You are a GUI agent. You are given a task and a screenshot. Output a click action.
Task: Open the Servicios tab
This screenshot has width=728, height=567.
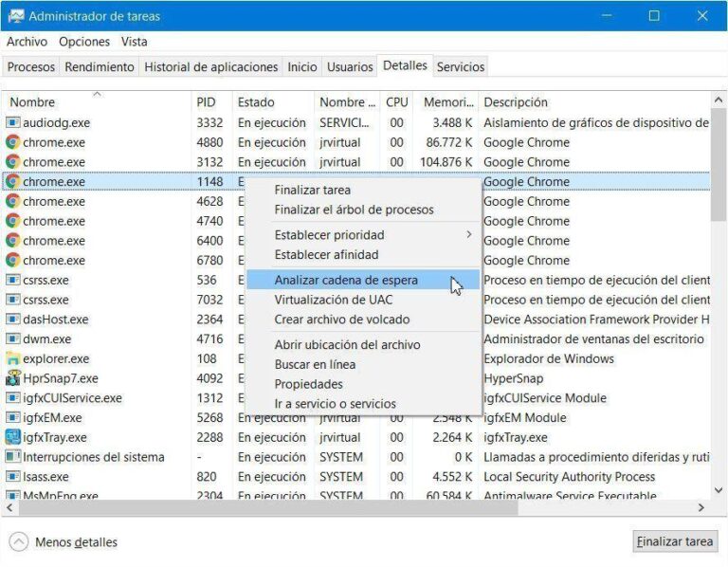click(461, 67)
